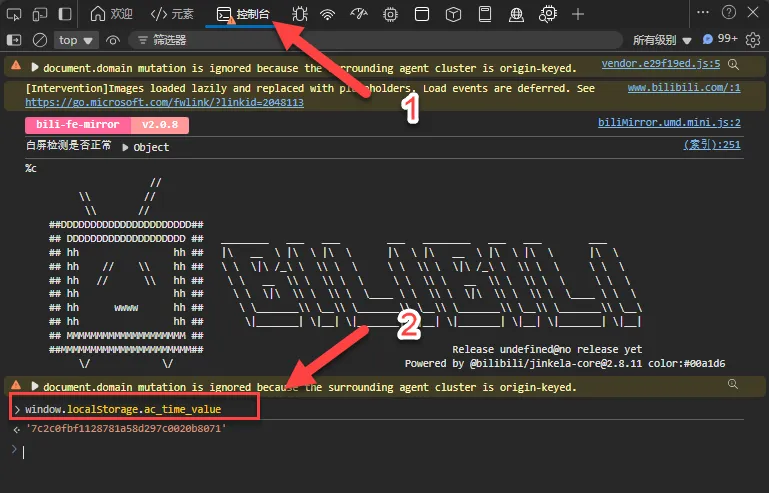769x493 pixels.
Task: Open the globe search icon tab
Action: coord(516,14)
